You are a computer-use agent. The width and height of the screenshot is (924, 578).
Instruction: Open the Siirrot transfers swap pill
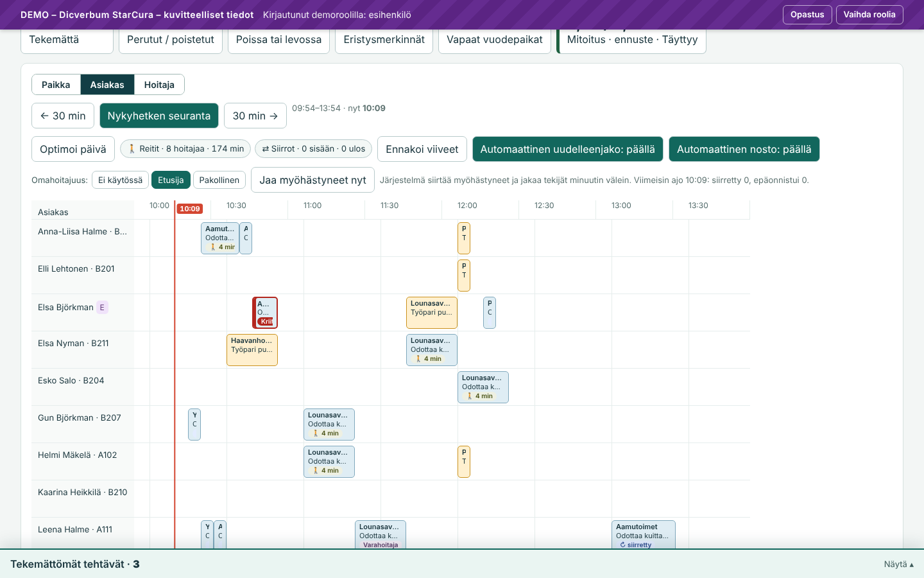pyautogui.click(x=314, y=149)
